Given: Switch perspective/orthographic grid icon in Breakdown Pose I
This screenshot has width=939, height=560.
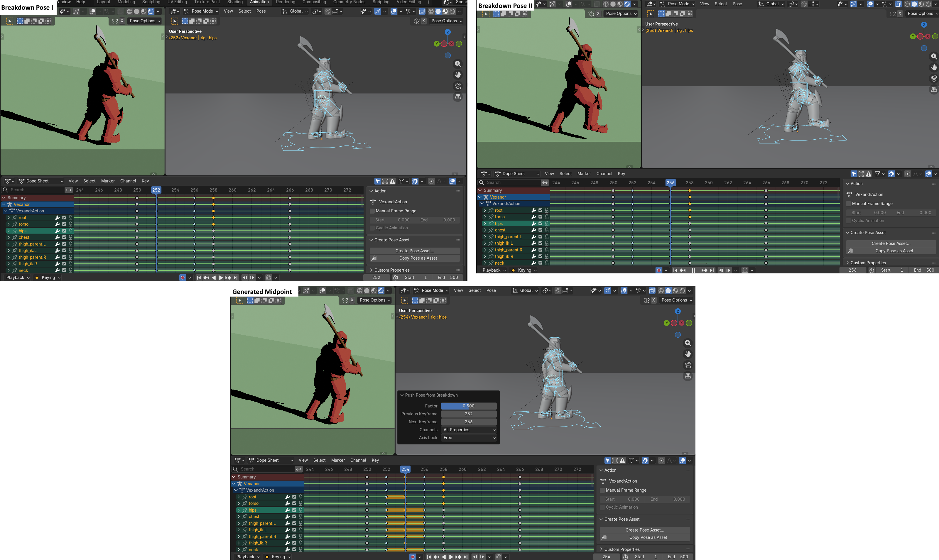Looking at the screenshot, I should point(458,97).
